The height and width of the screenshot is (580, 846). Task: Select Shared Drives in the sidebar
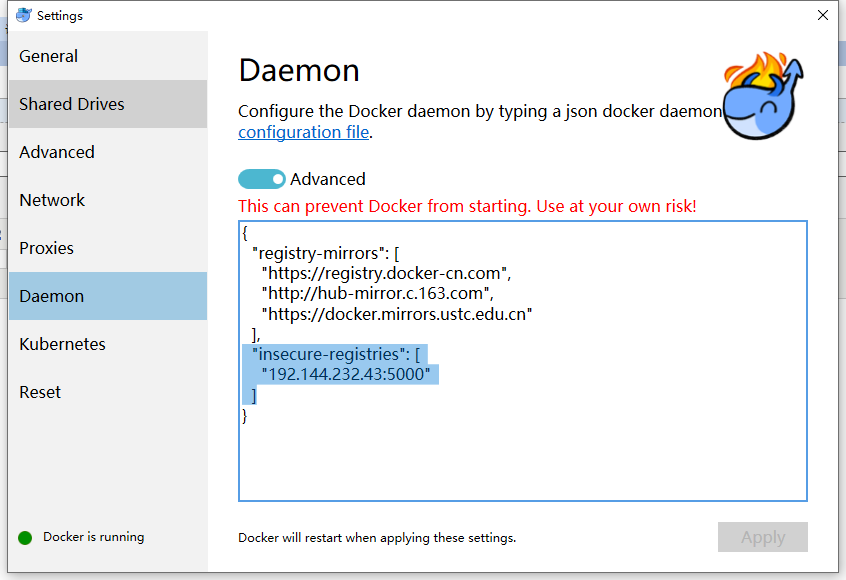108,104
